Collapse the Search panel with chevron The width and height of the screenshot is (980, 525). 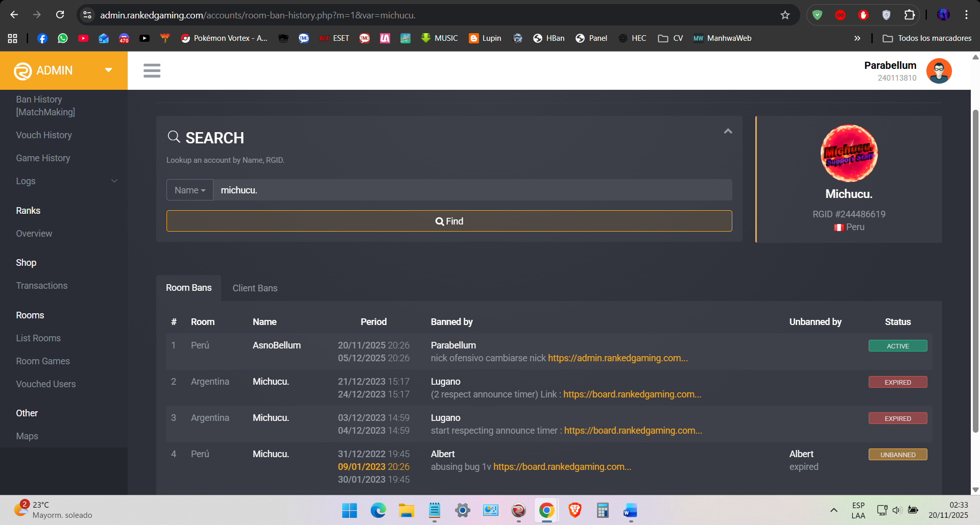click(x=728, y=131)
